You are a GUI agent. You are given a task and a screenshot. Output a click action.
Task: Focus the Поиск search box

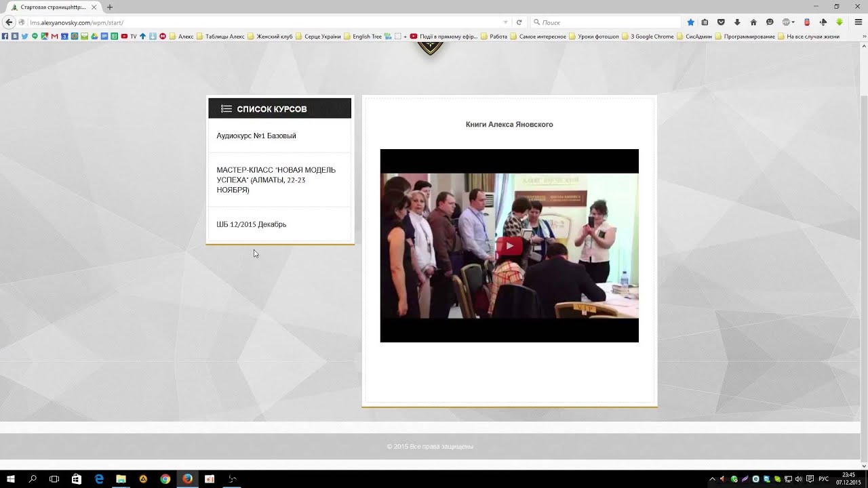(x=606, y=22)
